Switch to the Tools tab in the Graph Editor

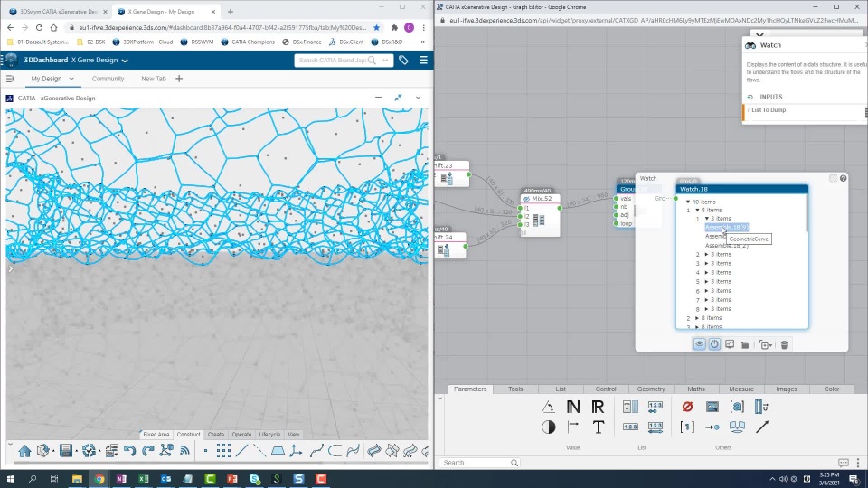pos(515,389)
